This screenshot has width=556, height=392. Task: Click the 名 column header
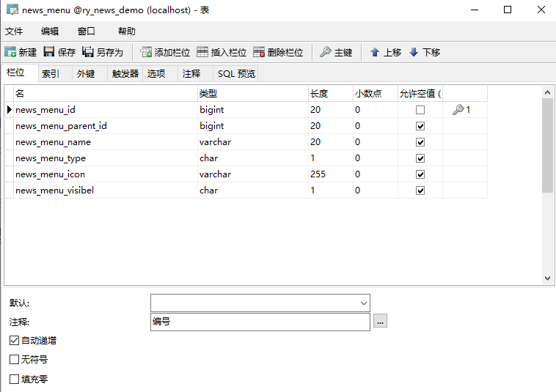click(106, 94)
